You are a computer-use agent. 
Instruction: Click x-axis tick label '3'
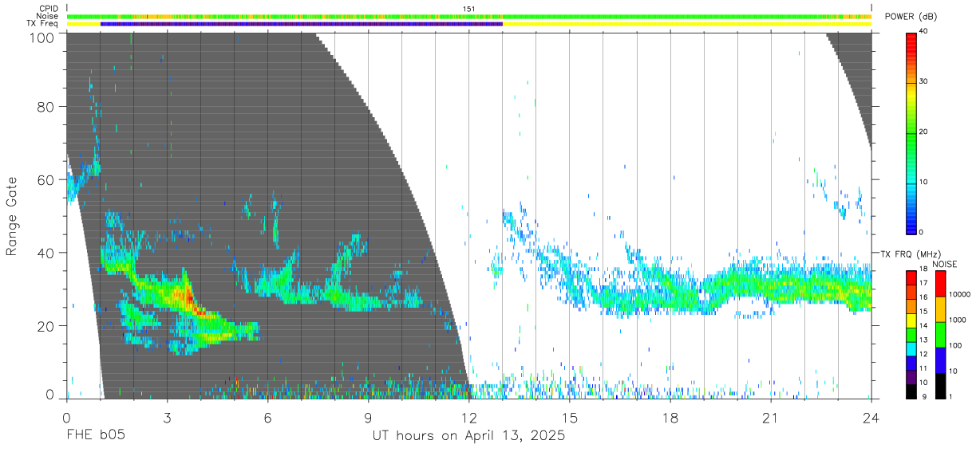click(x=167, y=417)
